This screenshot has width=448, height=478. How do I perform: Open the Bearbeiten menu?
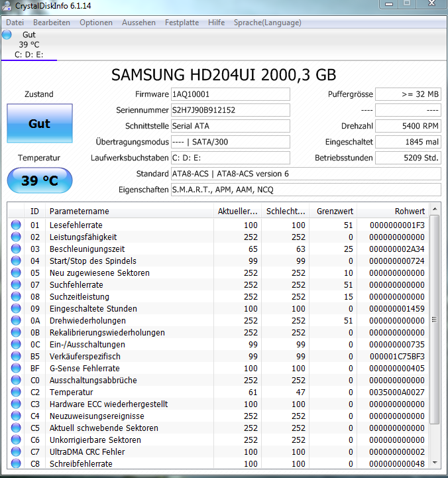(52, 23)
